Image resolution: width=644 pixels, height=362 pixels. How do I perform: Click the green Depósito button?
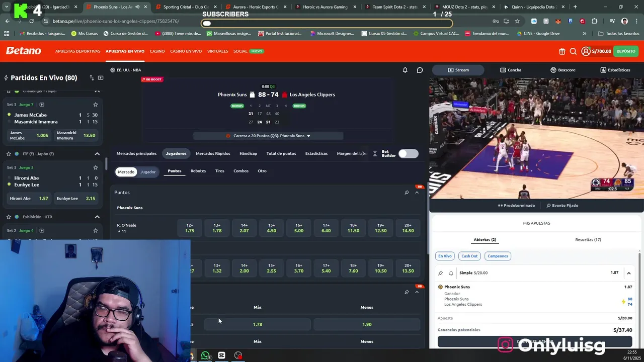(626, 51)
